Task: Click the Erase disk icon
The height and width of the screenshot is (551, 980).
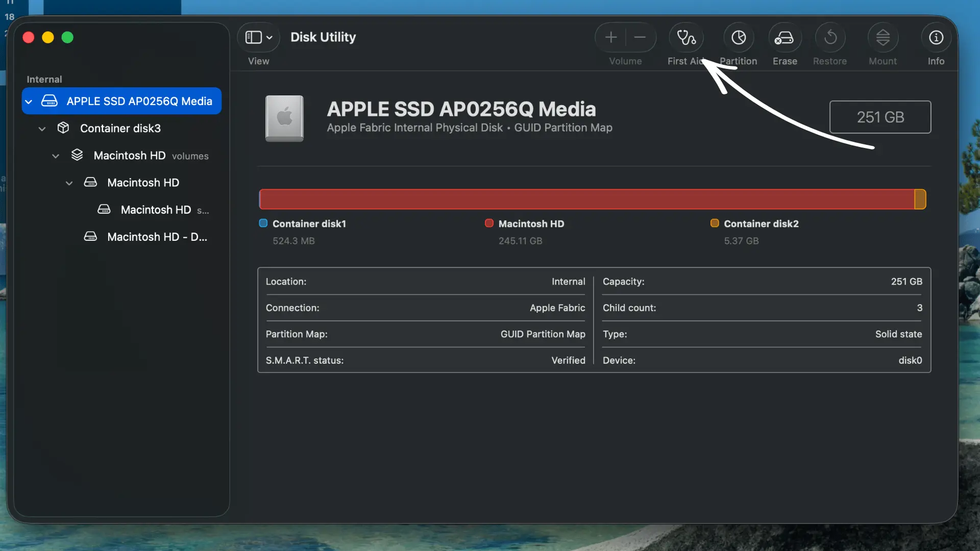Action: [785, 37]
